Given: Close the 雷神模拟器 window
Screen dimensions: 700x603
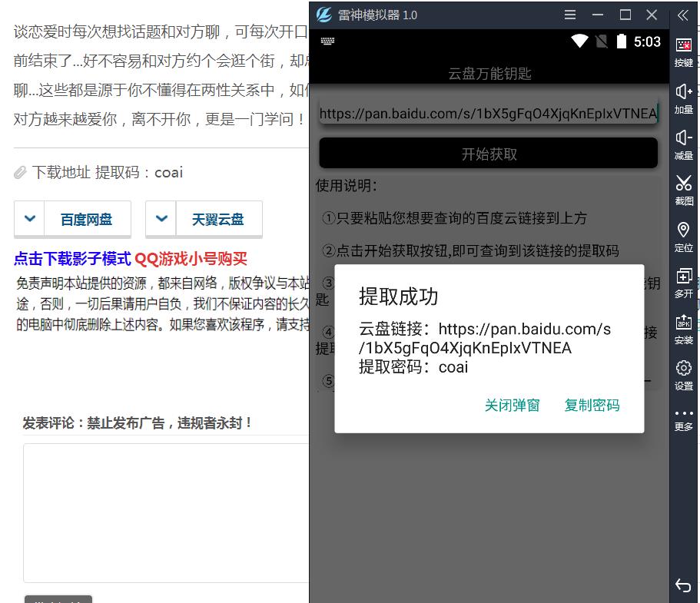Looking at the screenshot, I should (x=652, y=15).
